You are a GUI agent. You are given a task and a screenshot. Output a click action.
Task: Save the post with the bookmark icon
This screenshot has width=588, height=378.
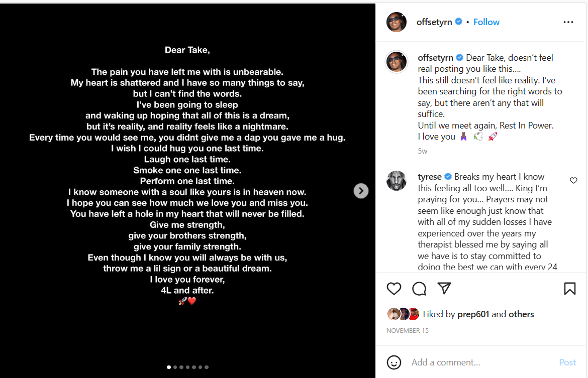point(569,289)
